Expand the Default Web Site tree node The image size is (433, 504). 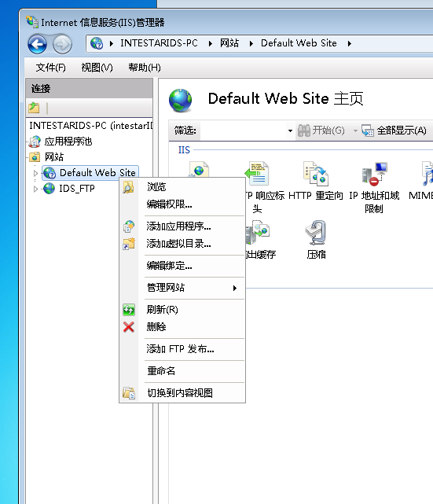pyautogui.click(x=35, y=173)
